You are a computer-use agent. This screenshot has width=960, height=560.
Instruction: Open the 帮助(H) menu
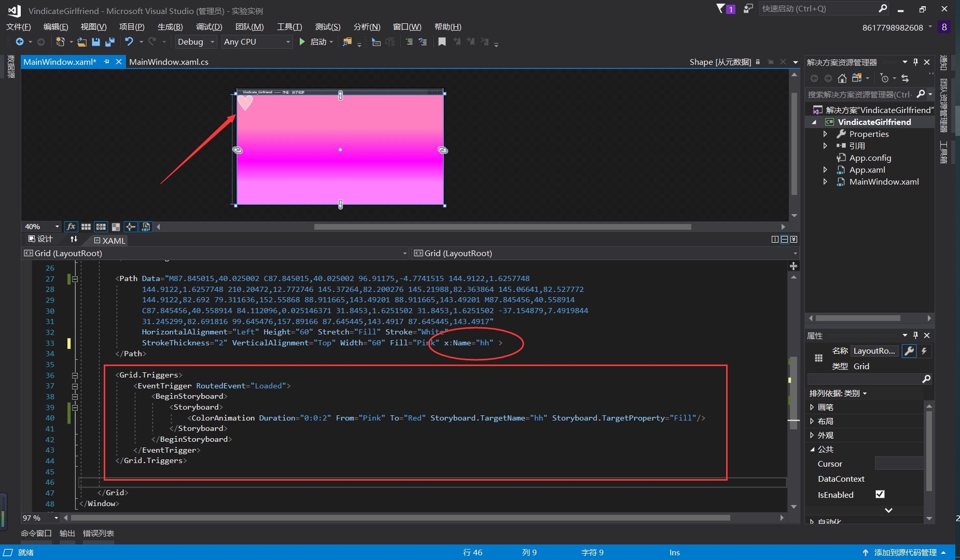pos(448,26)
